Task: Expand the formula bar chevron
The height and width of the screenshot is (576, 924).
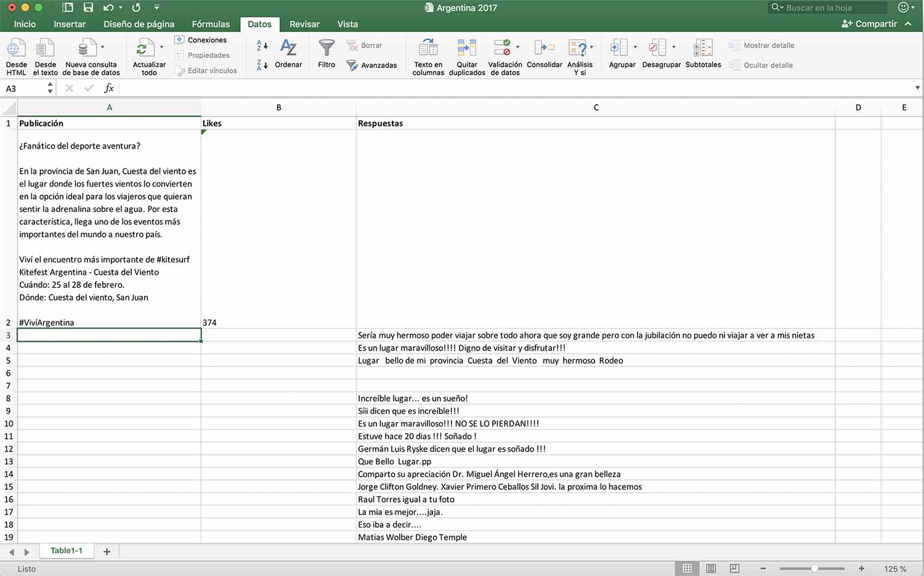Action: pos(917,88)
